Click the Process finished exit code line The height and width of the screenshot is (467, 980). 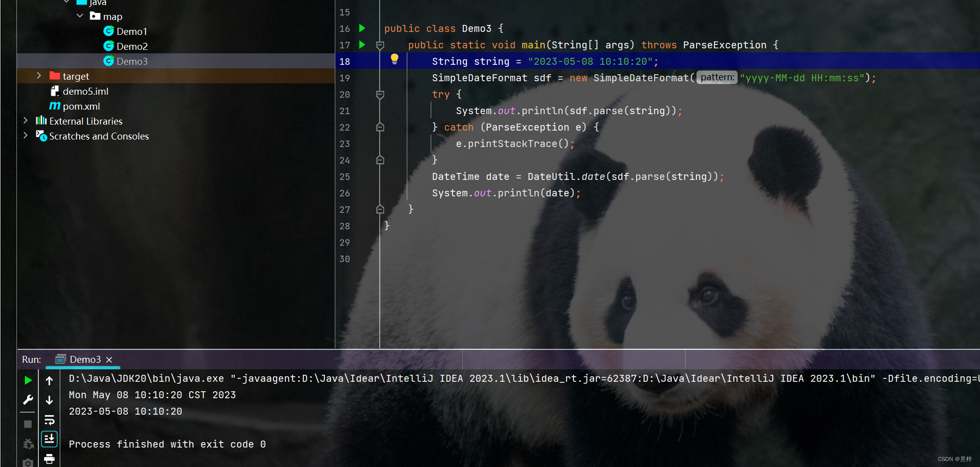167,444
